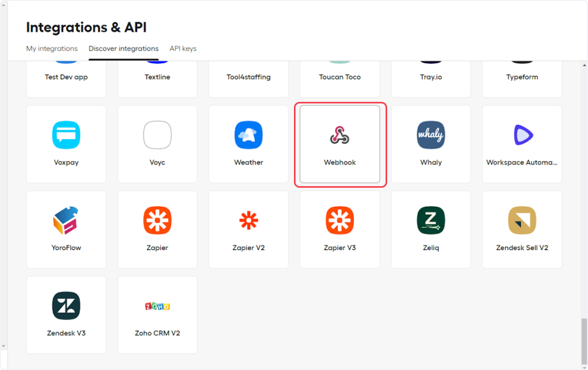Open the Zendesk Sell V2 icon
This screenshot has width=588, height=370.
[522, 221]
